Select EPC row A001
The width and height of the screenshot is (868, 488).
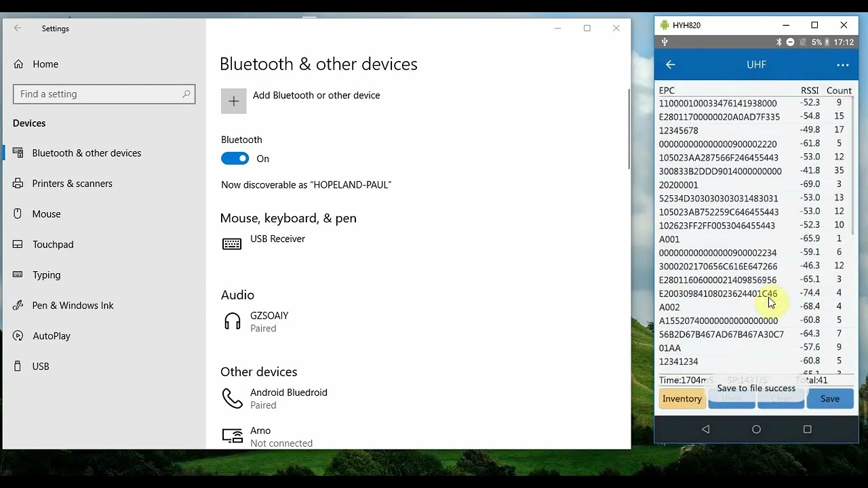coord(753,239)
